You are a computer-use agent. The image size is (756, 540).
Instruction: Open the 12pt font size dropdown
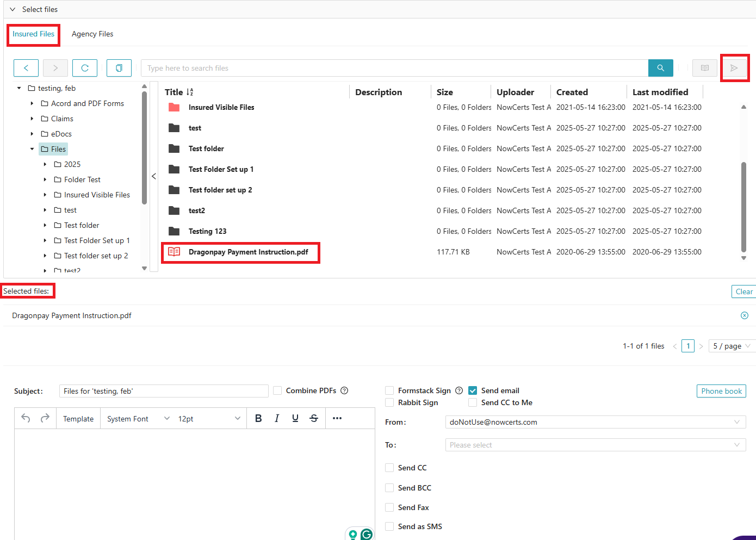coord(209,418)
